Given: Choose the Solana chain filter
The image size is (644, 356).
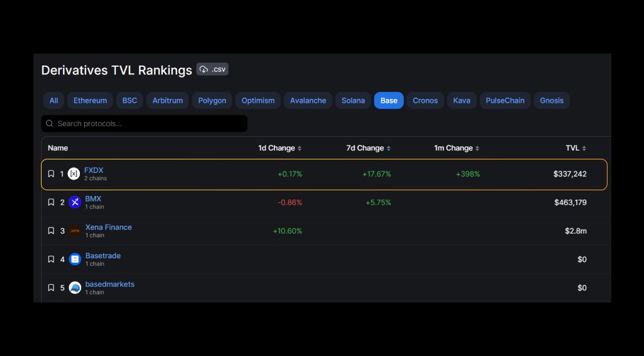Looking at the screenshot, I should 353,100.
